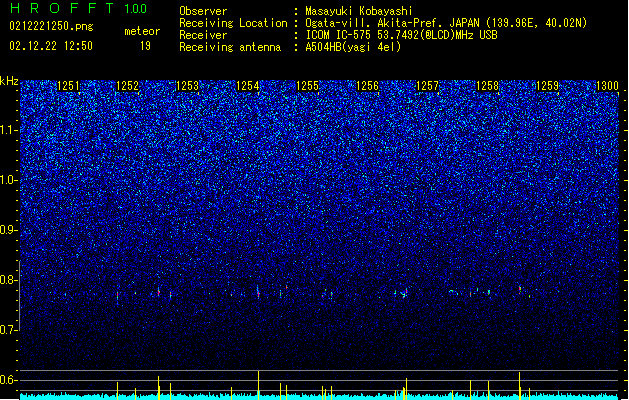Screen dimensions: 629x400
Task: Click the 1252 time marker
Action: pyautogui.click(x=128, y=86)
